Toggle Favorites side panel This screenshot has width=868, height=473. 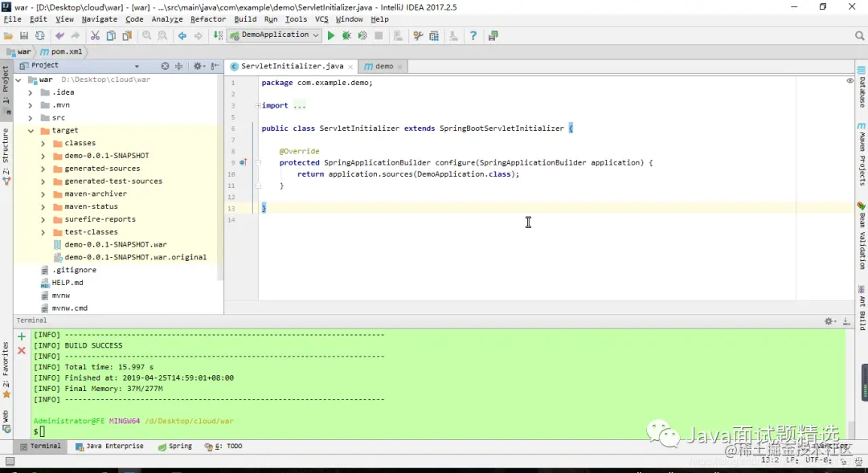tap(6, 370)
